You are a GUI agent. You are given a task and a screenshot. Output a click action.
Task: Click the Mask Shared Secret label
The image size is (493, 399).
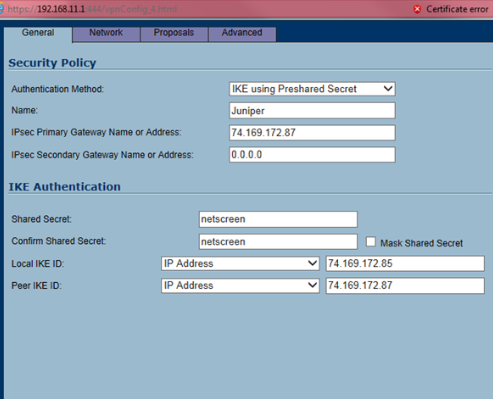[421, 243]
